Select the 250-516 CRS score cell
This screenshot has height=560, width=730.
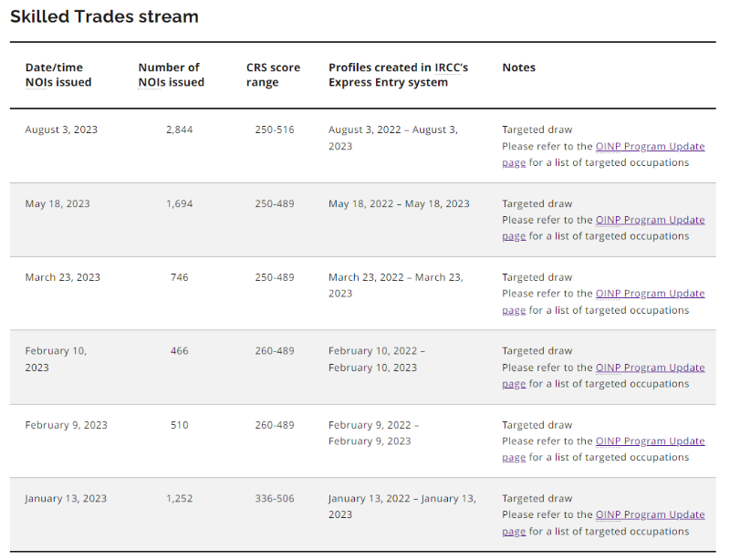click(275, 130)
